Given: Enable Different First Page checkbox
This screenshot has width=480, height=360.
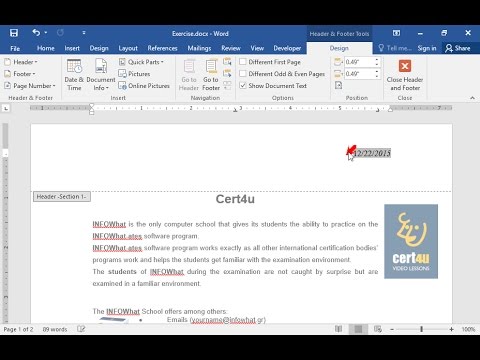Looking at the screenshot, I should point(243,62).
